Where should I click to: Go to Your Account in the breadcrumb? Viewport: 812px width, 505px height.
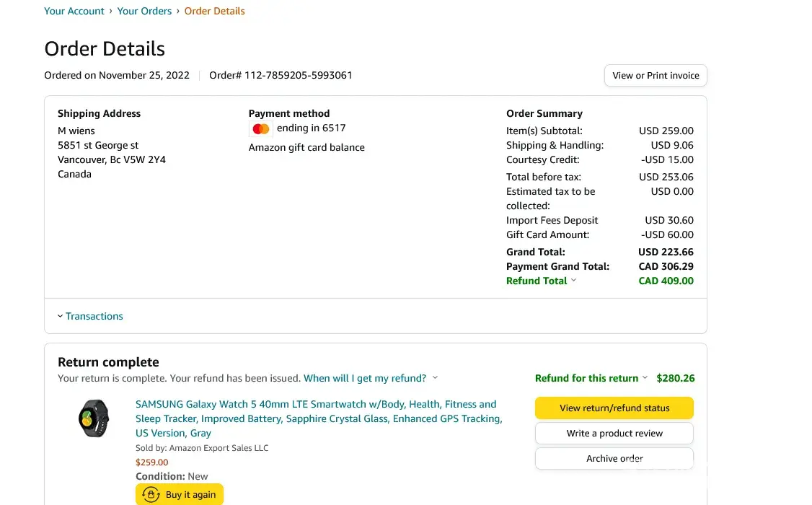coord(74,11)
